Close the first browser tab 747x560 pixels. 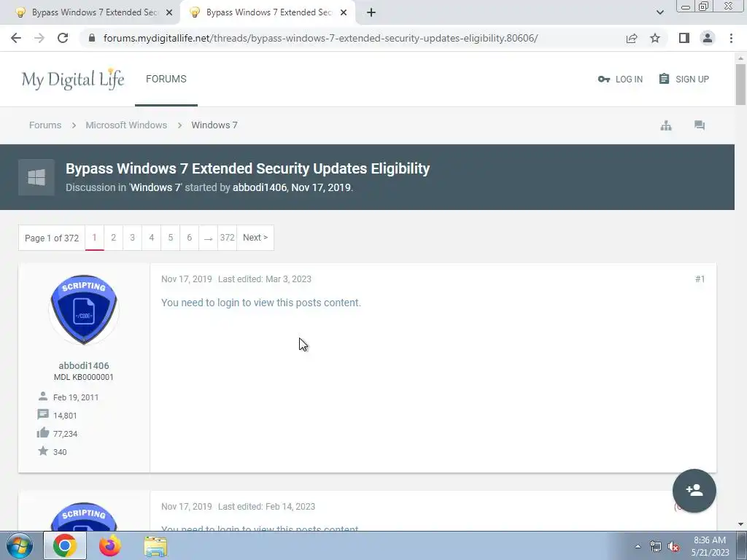[169, 12]
